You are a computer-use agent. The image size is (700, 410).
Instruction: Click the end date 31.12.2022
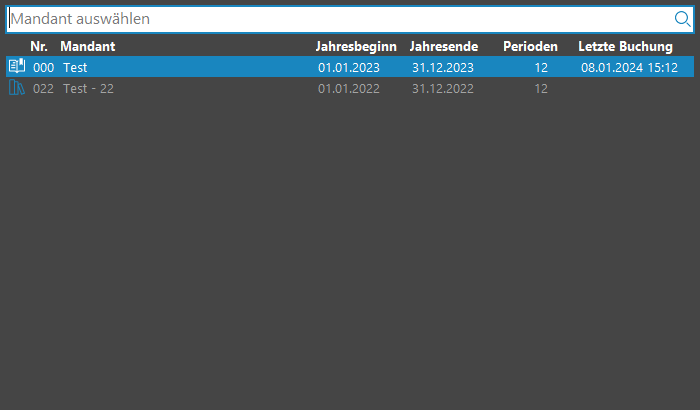click(442, 88)
